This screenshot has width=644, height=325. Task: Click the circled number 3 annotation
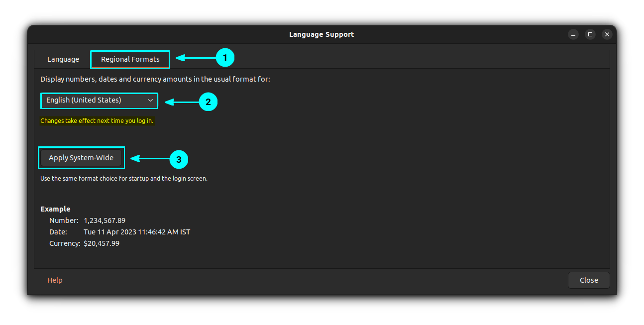click(178, 159)
